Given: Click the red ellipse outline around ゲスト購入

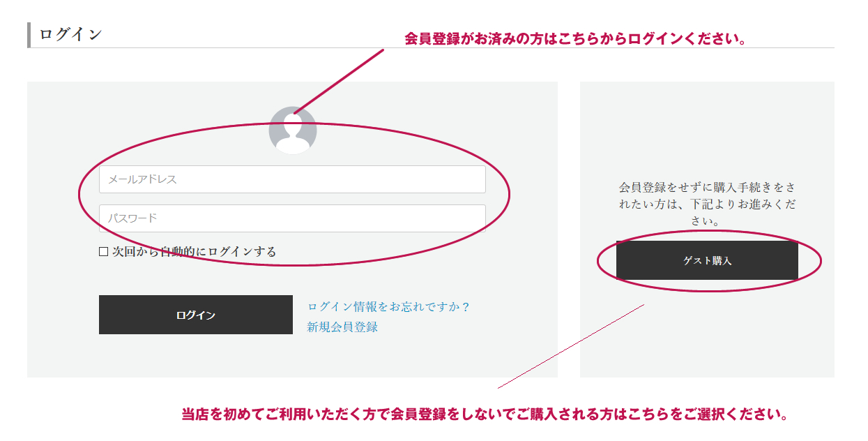Looking at the screenshot, I should [x=598, y=262].
